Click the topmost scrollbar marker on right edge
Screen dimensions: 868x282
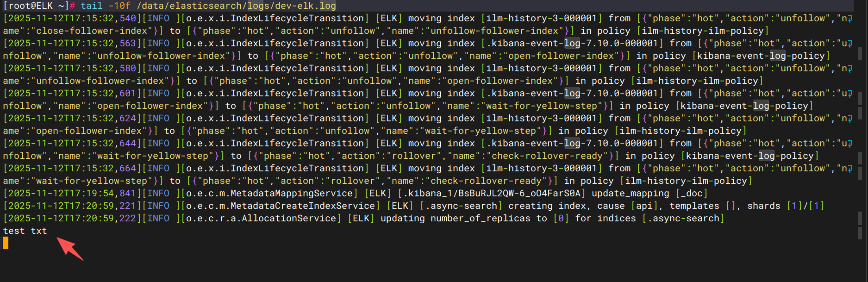coord(860,52)
